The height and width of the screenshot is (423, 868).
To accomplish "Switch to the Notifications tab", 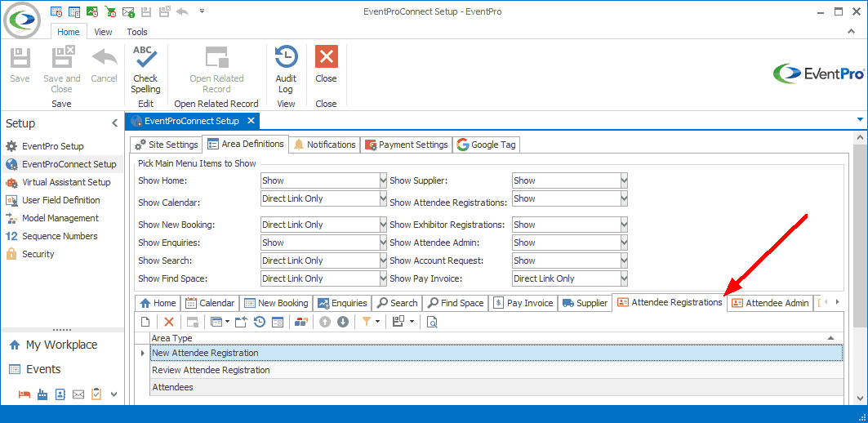I will 325,145.
